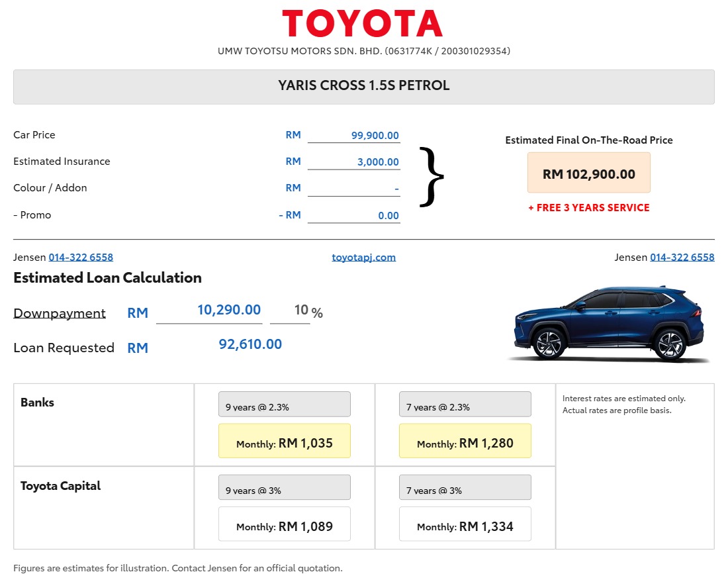Click Loan Requested value 92,610.00

[x=250, y=344]
